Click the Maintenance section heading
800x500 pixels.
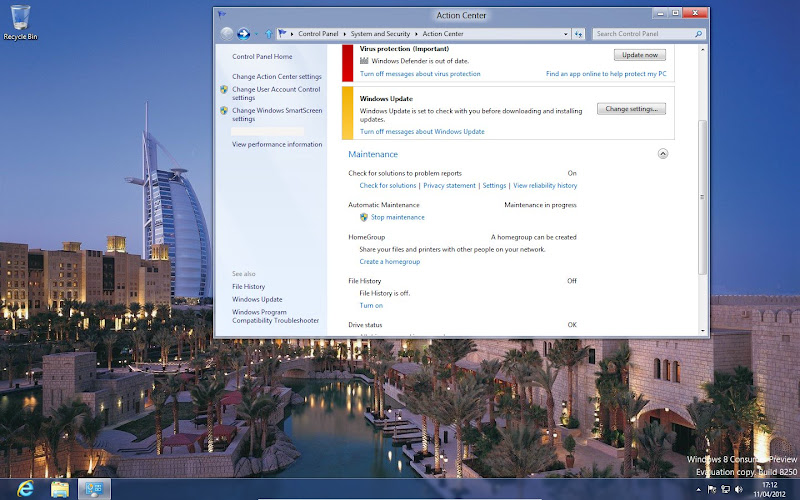point(373,154)
